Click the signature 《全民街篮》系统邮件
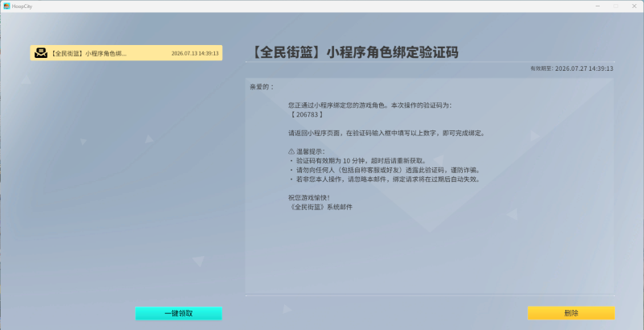 tap(320, 207)
